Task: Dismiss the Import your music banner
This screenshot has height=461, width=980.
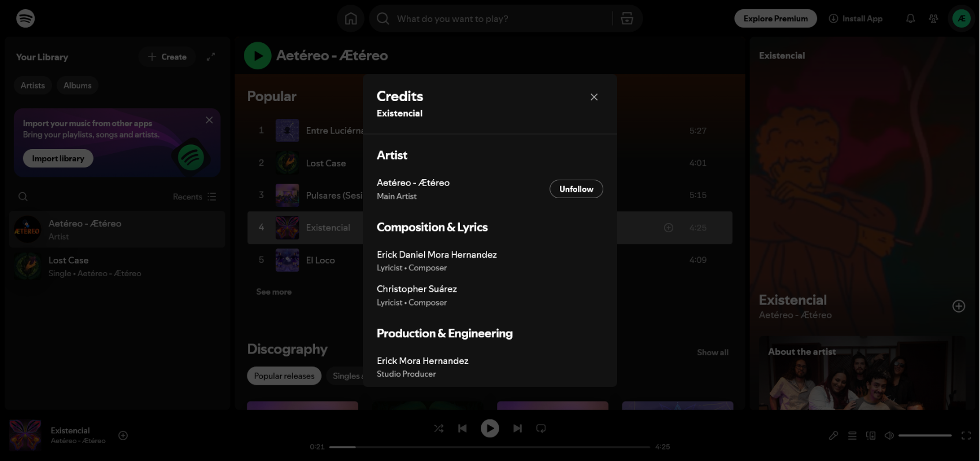Action: pos(209,120)
